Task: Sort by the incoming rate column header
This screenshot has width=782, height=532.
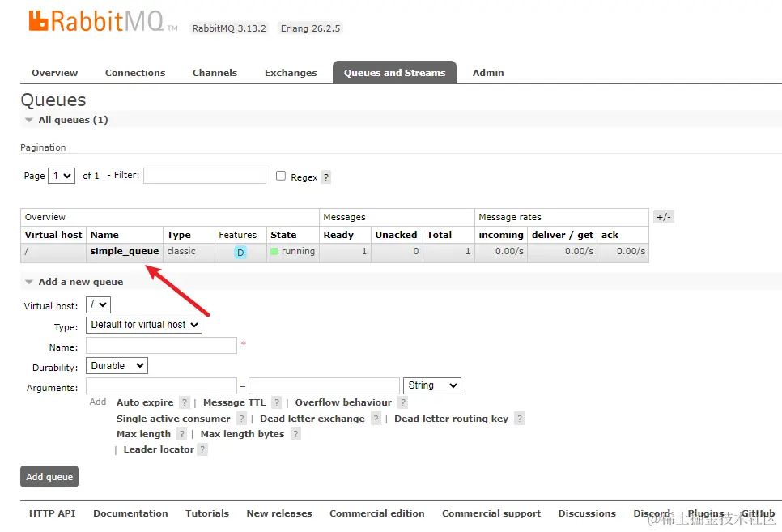Action: [x=501, y=235]
